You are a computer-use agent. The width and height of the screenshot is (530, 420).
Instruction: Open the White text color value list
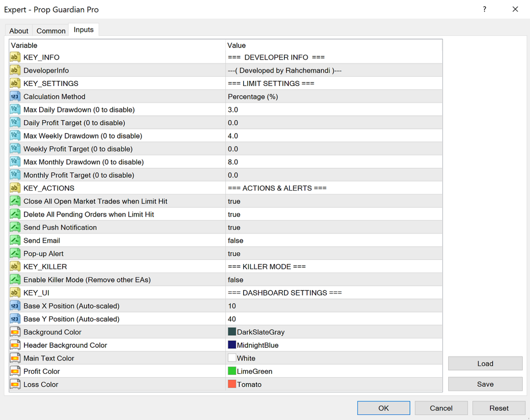tap(334, 358)
